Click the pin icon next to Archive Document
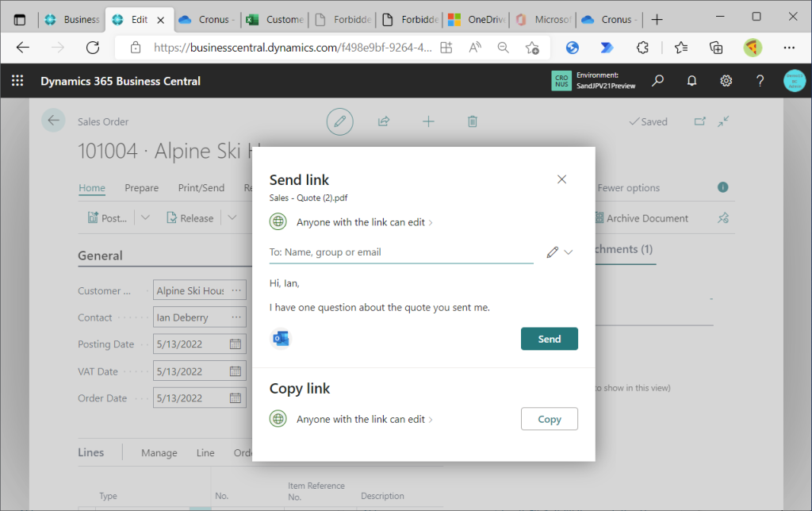This screenshot has height=511, width=812. [723, 218]
